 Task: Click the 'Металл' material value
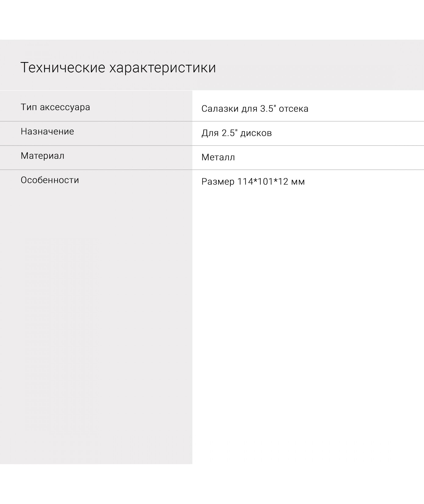(x=218, y=157)
